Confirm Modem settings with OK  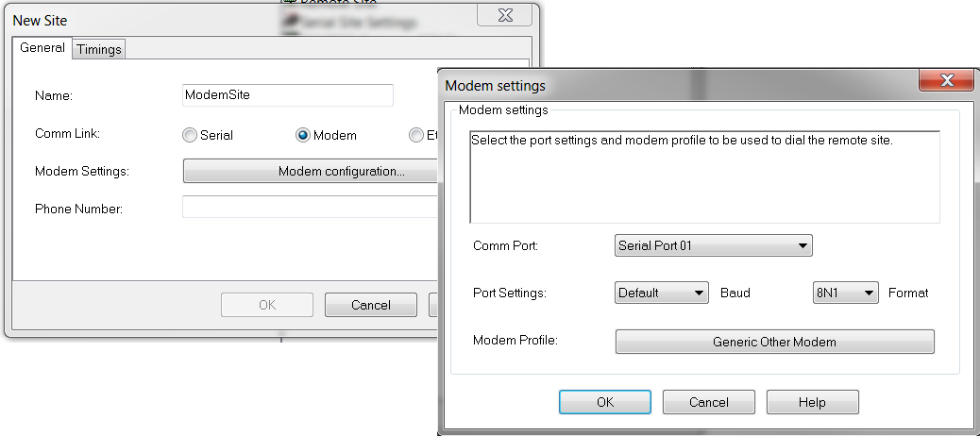[x=605, y=402]
